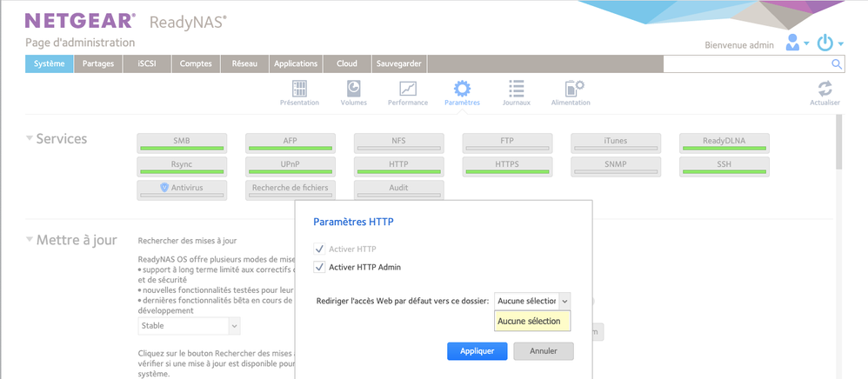Uncheck the Activer HTTP Admin checkbox
Screen dimensions: 868x379
tap(319, 267)
